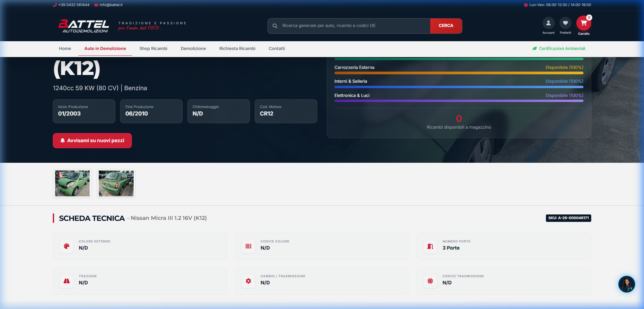Open the Demolizione menu item
The image size is (644, 309).
193,49
